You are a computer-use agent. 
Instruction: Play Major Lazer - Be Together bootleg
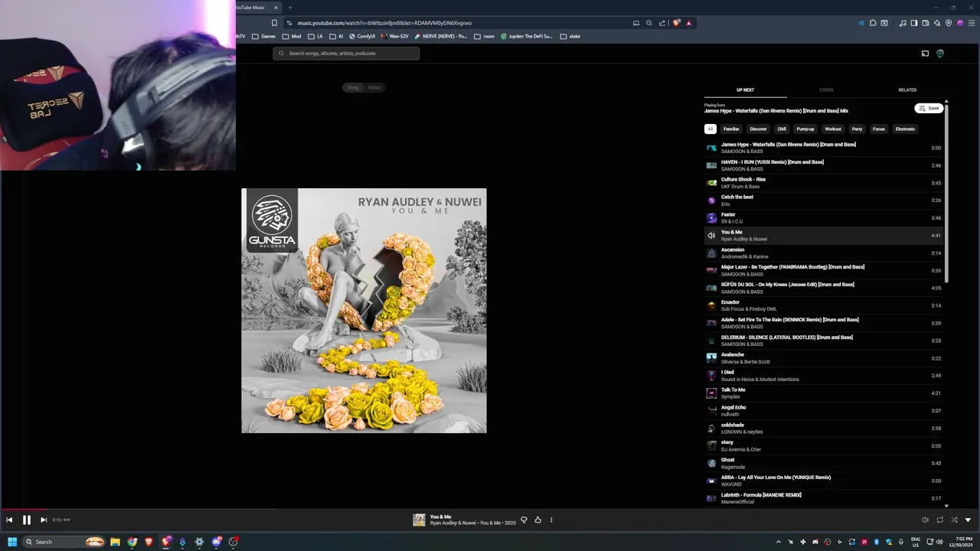(824, 270)
